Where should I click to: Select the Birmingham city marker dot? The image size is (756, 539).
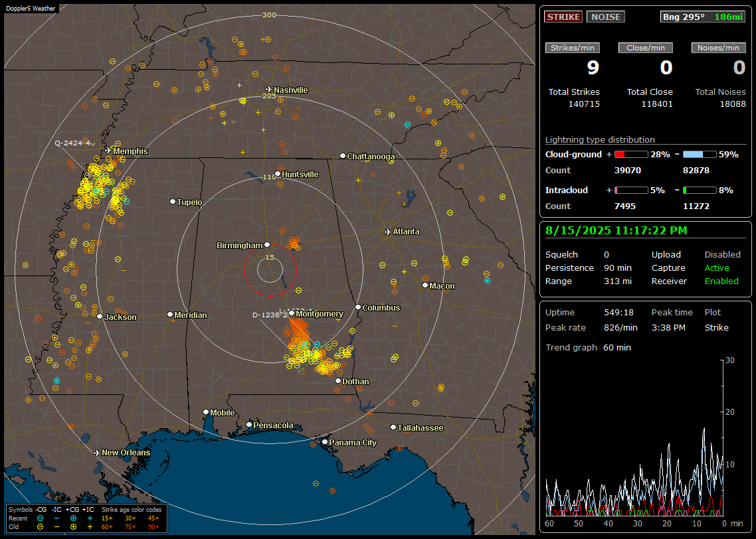point(267,245)
